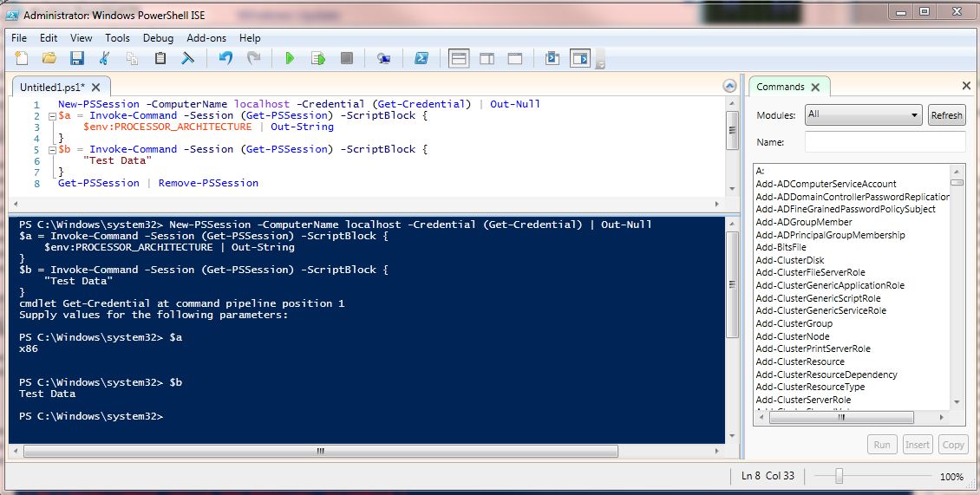
Task: Undo the last edit using the toolbar arrow
Action: tap(225, 58)
